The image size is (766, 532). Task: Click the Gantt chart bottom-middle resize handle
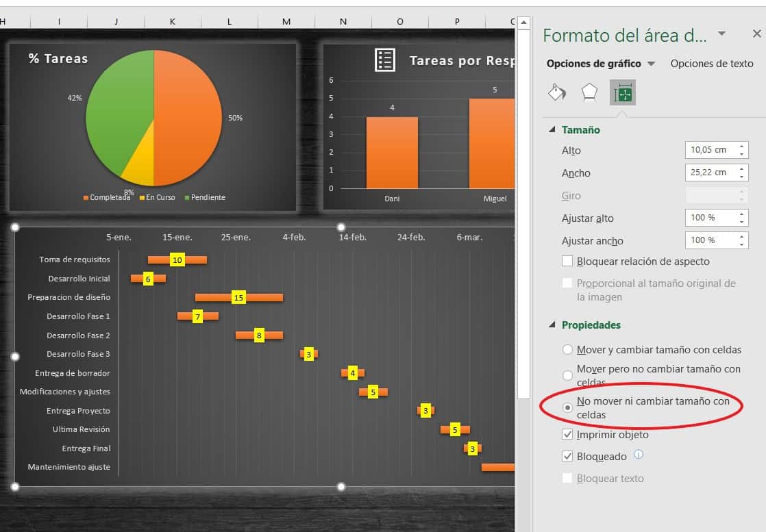coord(341,487)
